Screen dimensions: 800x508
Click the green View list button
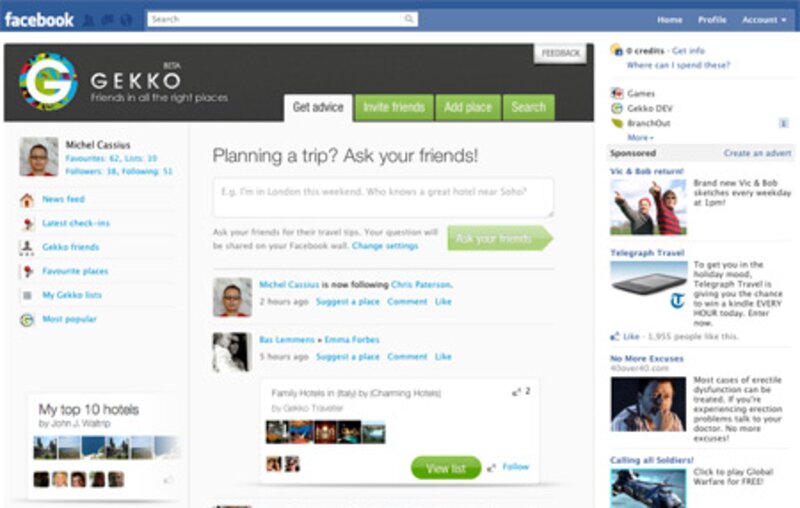(x=445, y=468)
